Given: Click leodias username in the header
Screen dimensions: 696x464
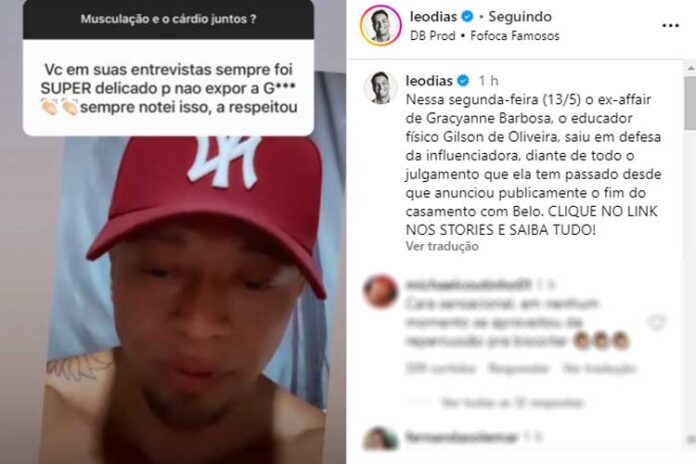Looking at the screenshot, I should tap(433, 17).
